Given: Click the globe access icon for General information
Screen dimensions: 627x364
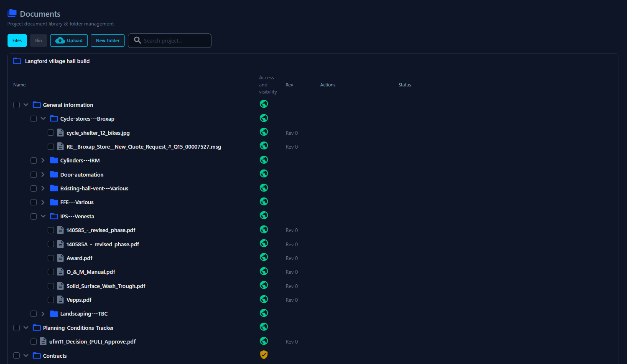Looking at the screenshot, I should click(264, 104).
